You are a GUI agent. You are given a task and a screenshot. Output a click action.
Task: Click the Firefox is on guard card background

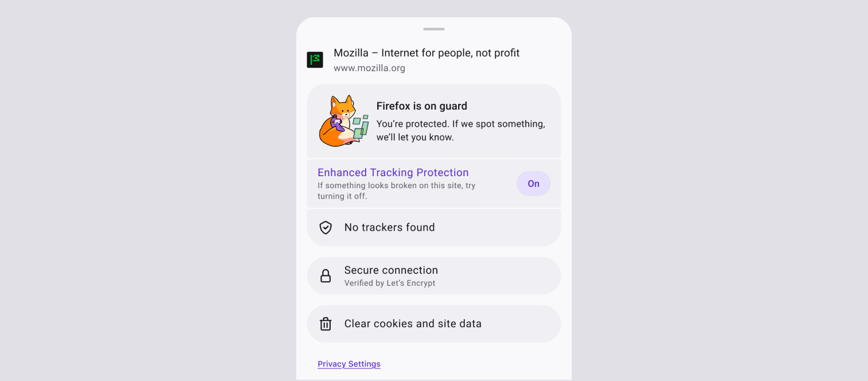[x=433, y=121]
